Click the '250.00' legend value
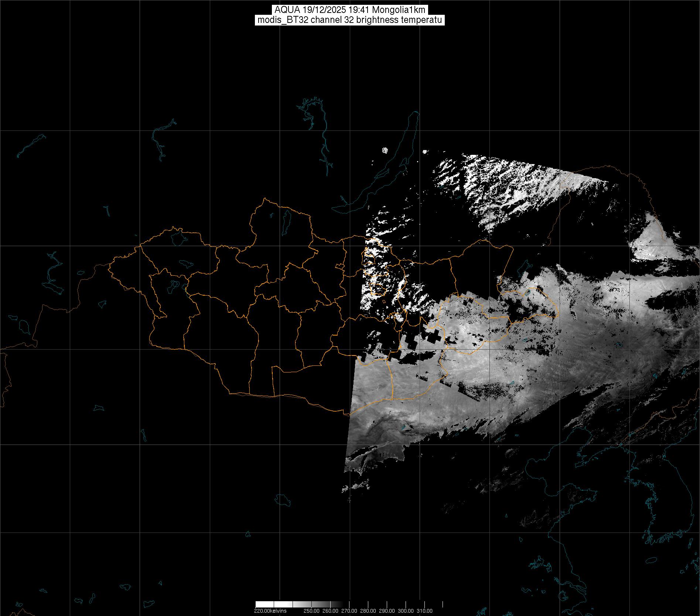Screen dimensions: 700x616 (x=311, y=611)
